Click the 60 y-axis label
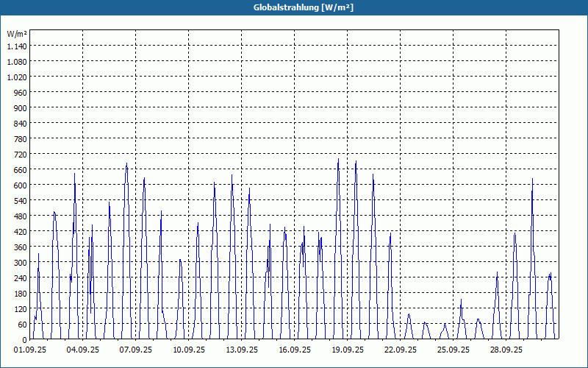588x368 pixels. [23, 325]
